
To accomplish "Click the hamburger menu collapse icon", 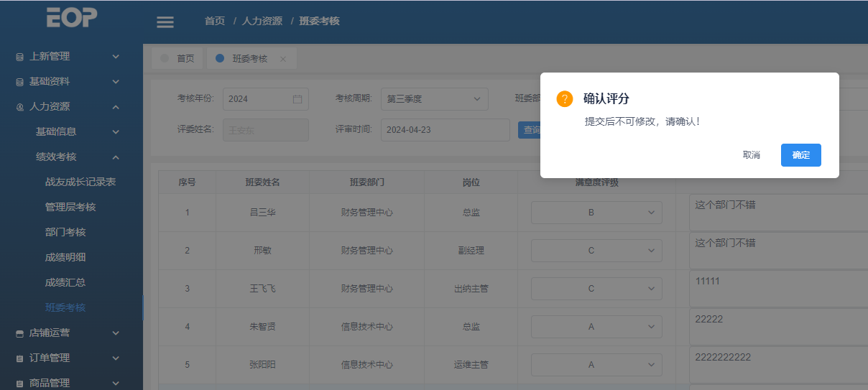I will coord(165,22).
